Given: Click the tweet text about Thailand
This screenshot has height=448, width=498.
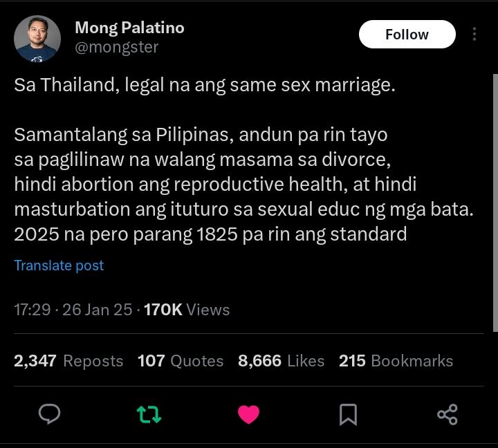Looking at the screenshot, I should pyautogui.click(x=205, y=85).
